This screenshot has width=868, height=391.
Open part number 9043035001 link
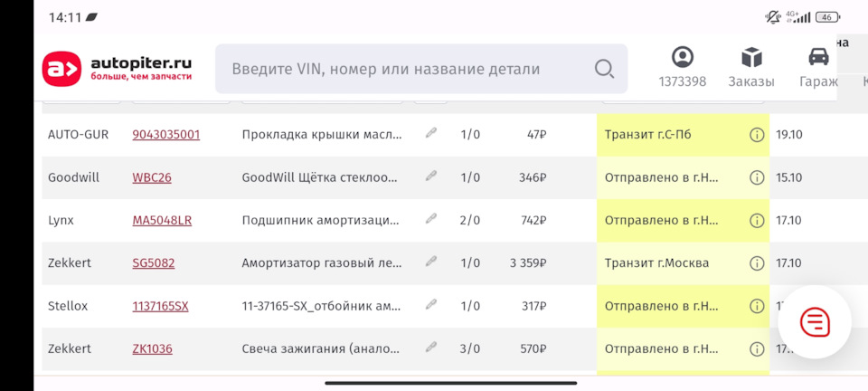(166, 135)
